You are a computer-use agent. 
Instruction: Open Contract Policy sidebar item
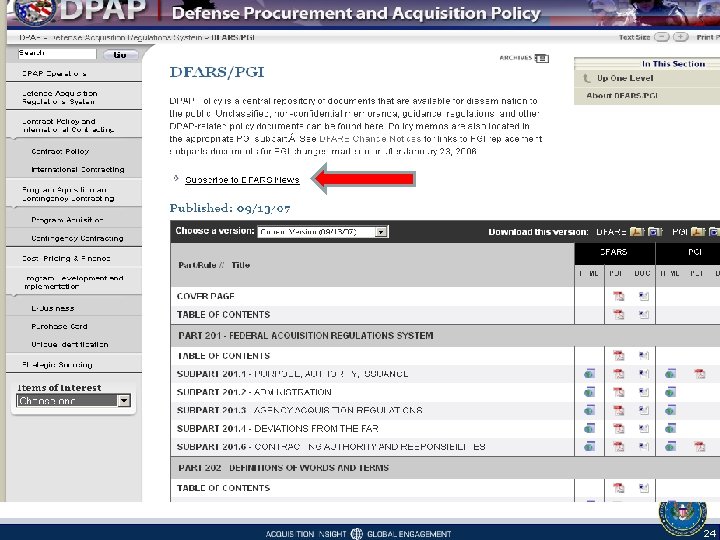click(x=60, y=151)
